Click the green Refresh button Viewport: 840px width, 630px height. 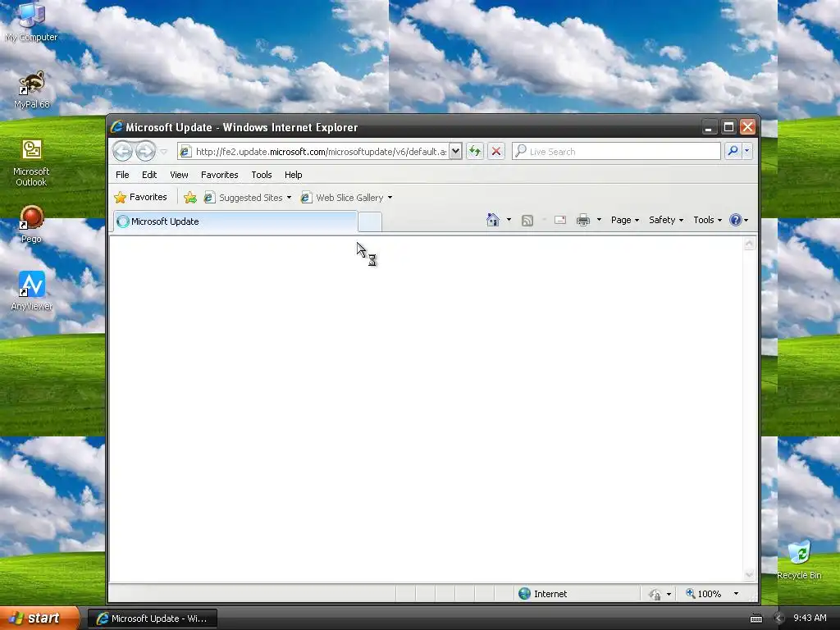(475, 152)
